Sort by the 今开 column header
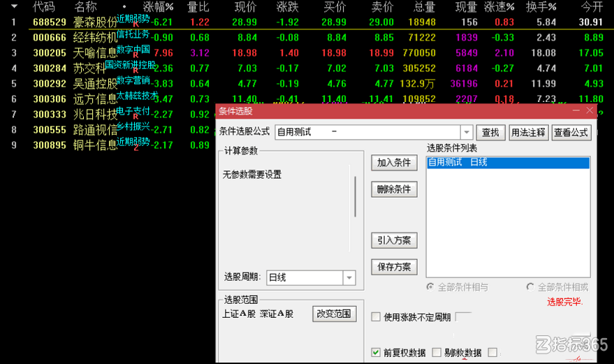 592,7
